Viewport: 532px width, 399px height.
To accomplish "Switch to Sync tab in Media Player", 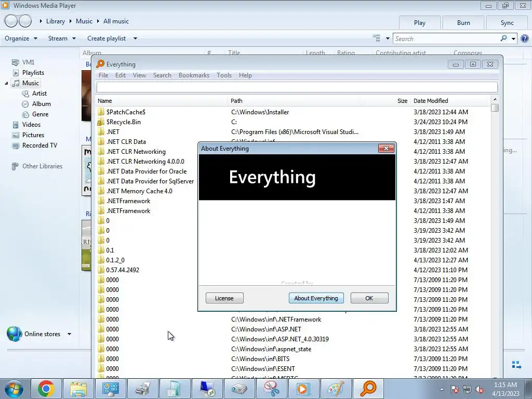I will click(x=507, y=23).
